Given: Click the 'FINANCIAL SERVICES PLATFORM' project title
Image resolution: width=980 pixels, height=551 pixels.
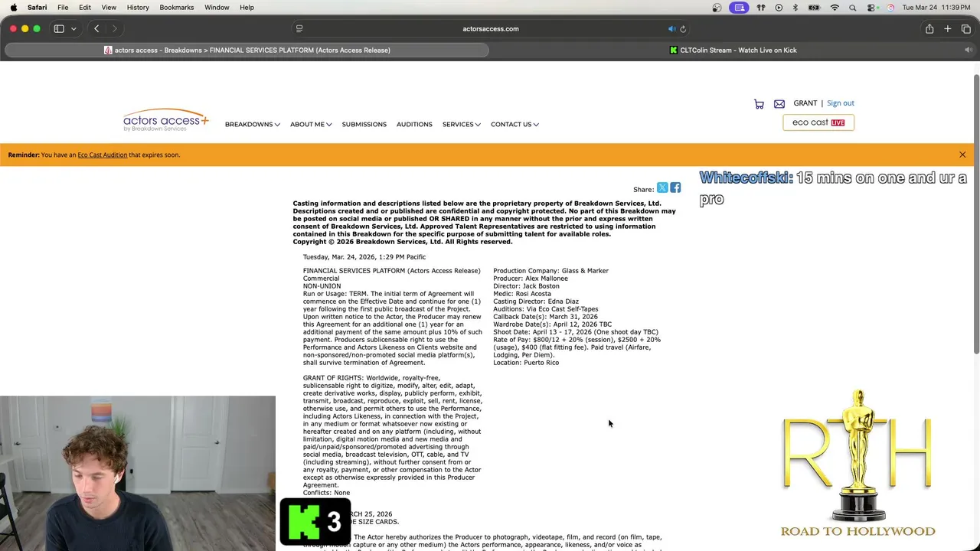Looking at the screenshot, I should pyautogui.click(x=391, y=271).
